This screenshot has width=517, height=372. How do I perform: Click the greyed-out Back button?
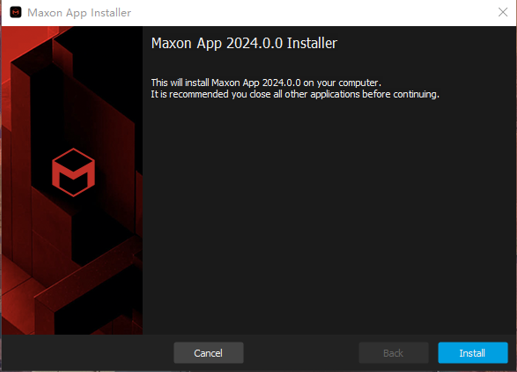coord(393,353)
